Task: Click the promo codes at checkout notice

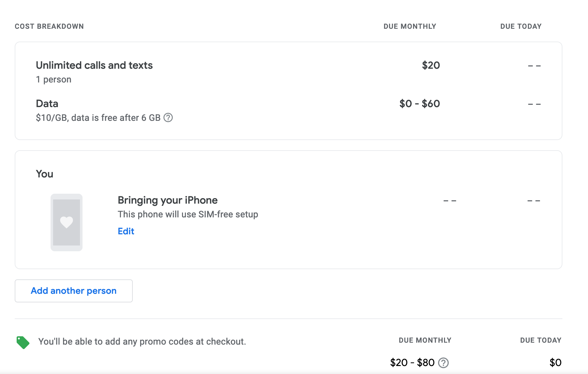Action: point(142,341)
